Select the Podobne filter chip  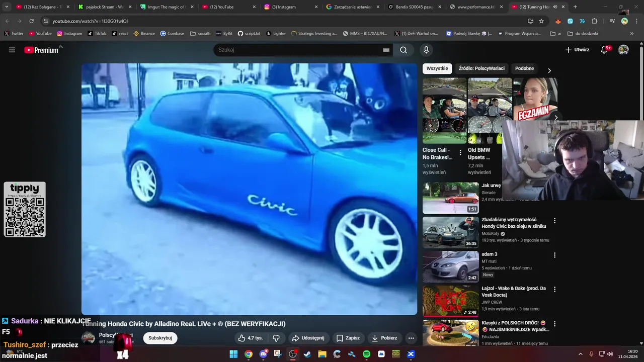click(x=524, y=68)
